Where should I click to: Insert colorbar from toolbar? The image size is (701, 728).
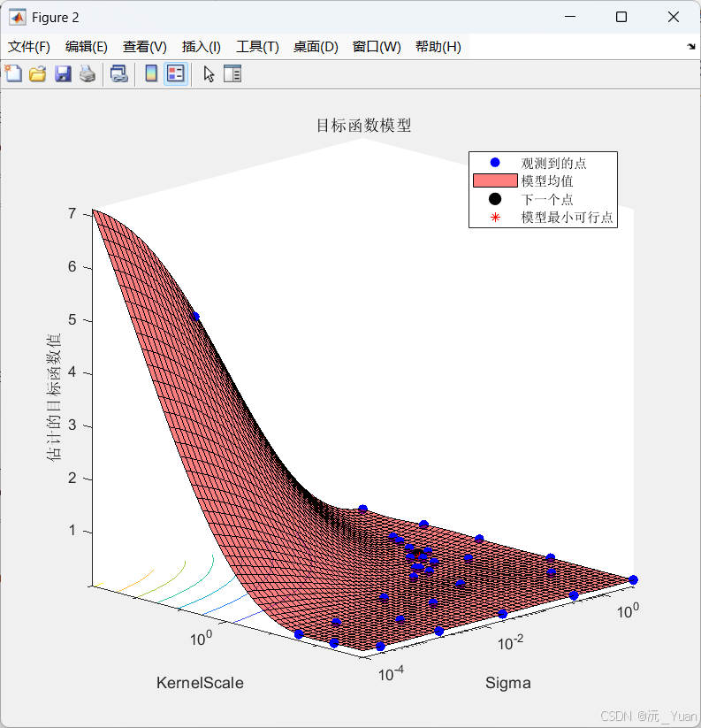151,73
